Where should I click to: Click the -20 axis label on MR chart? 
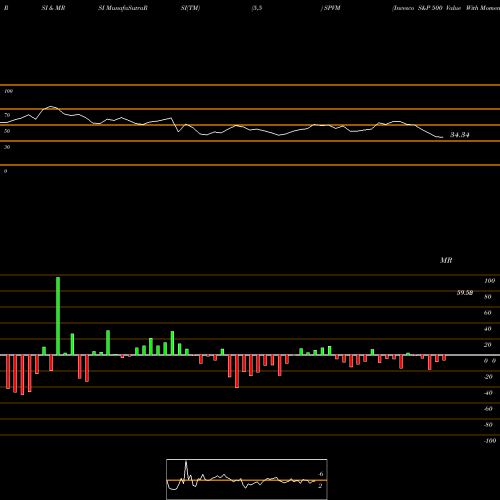point(488,377)
